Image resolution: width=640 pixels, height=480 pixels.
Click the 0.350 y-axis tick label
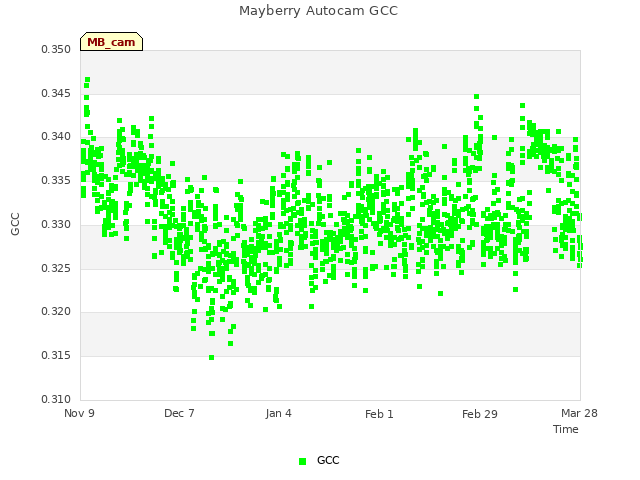[x=56, y=49]
